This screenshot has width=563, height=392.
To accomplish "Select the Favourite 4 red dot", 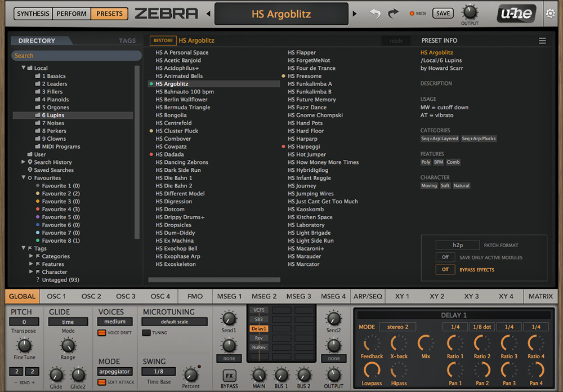I will coord(38,209).
